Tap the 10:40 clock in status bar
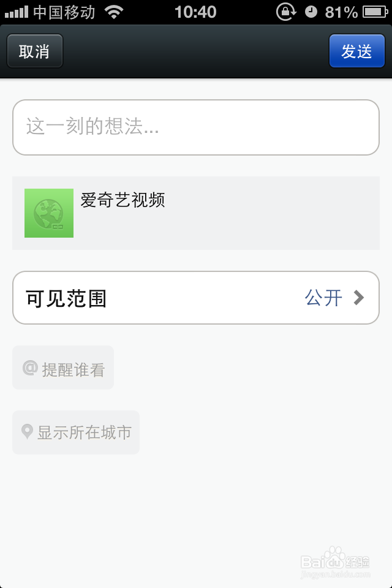392x588 pixels. pos(195,12)
